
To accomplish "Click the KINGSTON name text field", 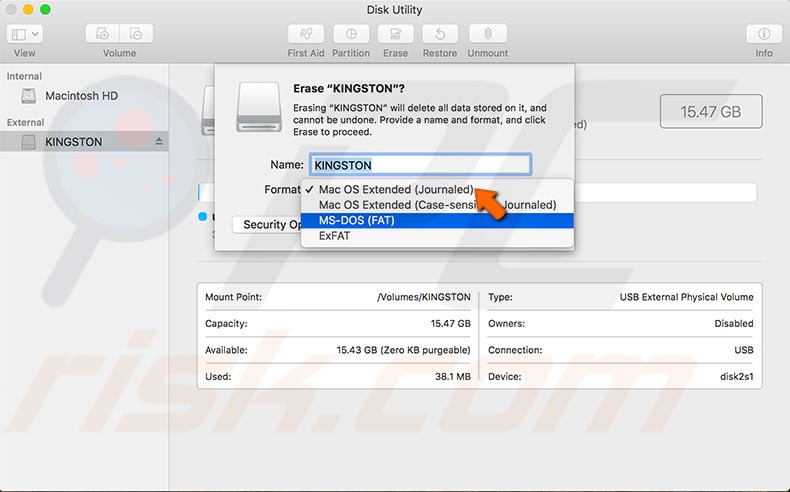I will click(x=420, y=164).
